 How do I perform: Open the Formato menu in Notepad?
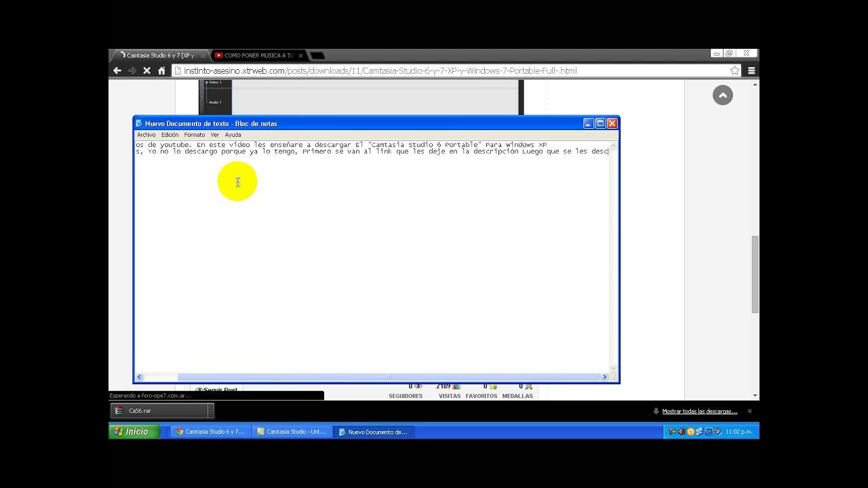click(x=194, y=135)
